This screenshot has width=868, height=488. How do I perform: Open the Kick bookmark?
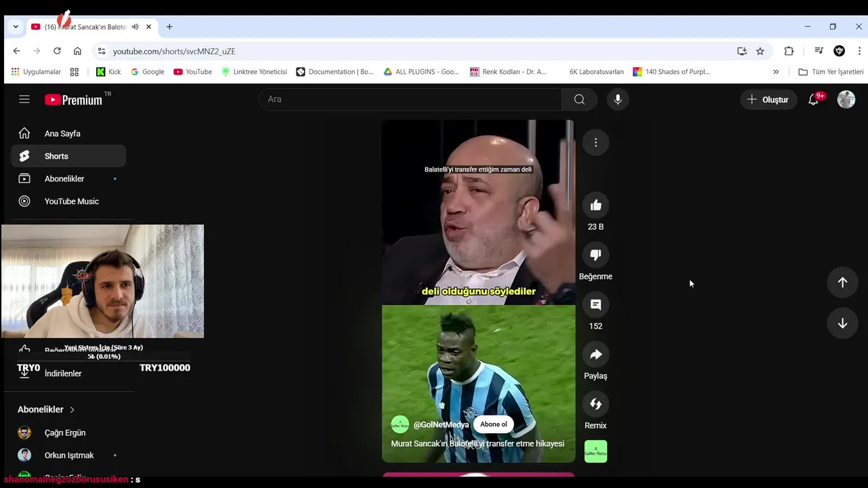coord(108,72)
